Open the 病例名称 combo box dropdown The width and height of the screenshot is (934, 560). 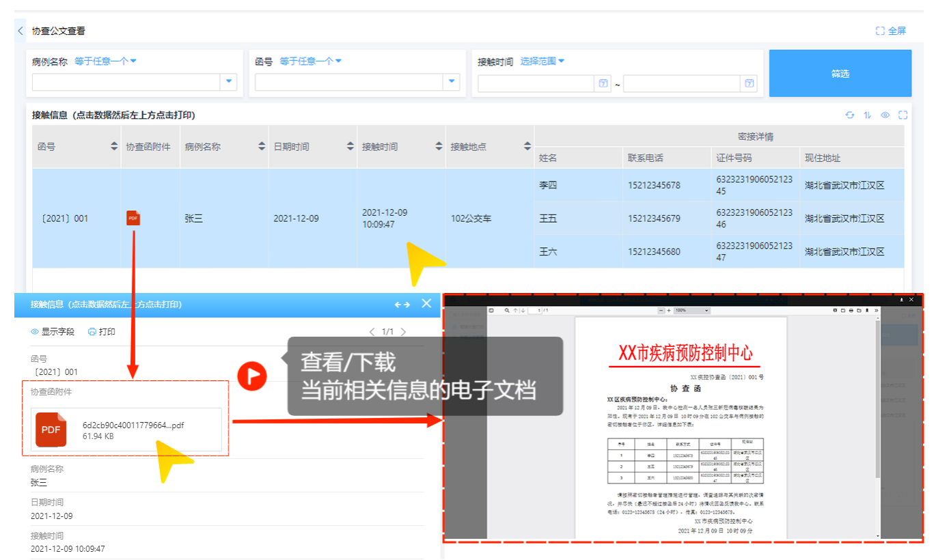coord(229,83)
